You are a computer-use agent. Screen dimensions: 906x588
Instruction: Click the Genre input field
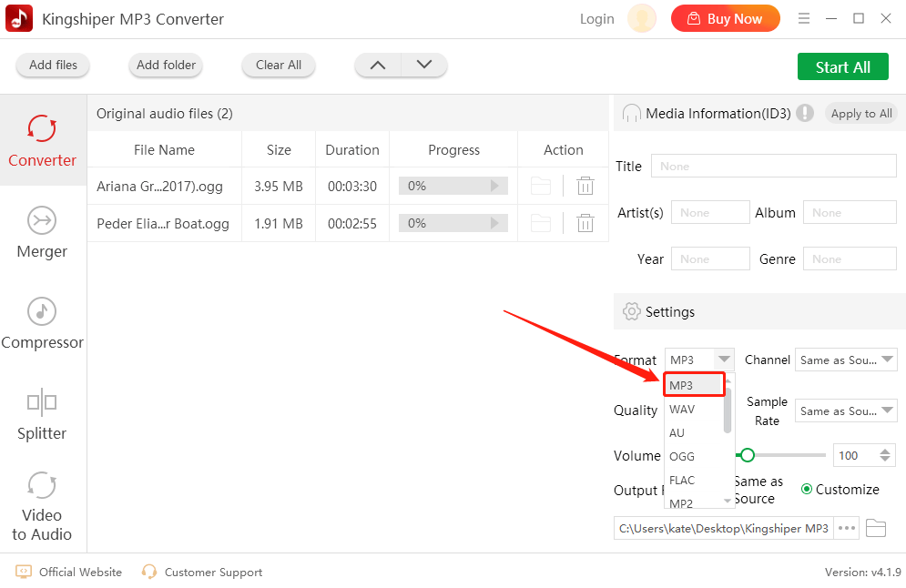click(x=850, y=259)
